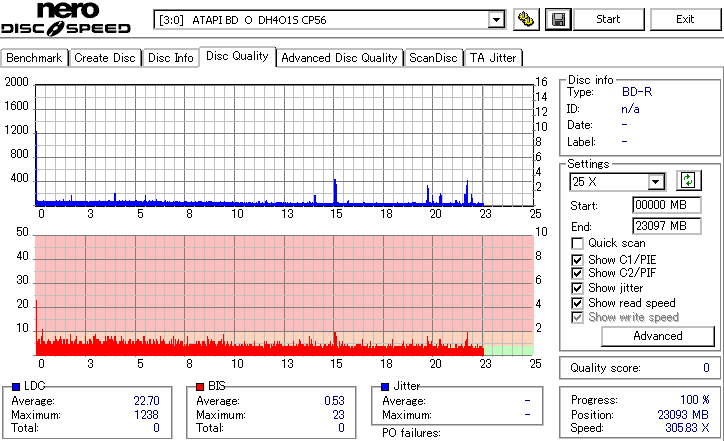The width and height of the screenshot is (724, 441).
Task: Click the disc ID value n/a
Action: (x=630, y=109)
